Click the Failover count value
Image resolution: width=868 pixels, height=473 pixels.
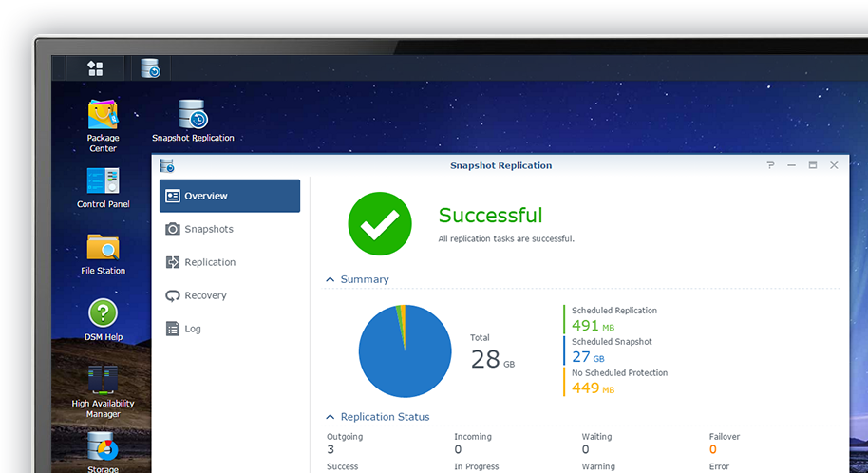coord(712,449)
